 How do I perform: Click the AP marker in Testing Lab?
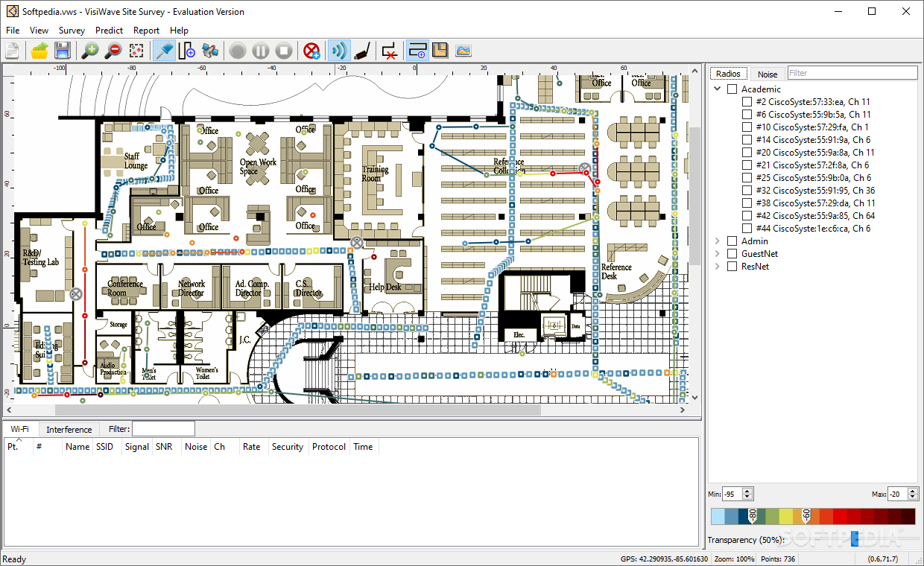[x=75, y=294]
